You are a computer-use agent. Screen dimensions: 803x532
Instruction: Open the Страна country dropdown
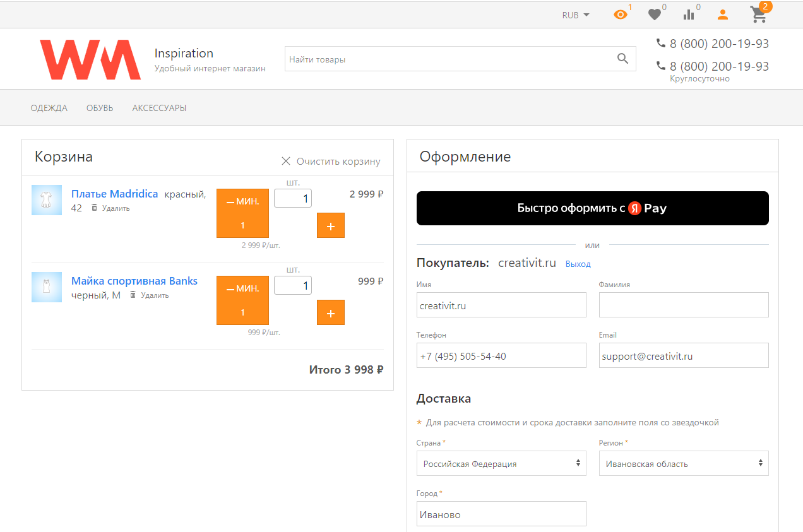501,464
